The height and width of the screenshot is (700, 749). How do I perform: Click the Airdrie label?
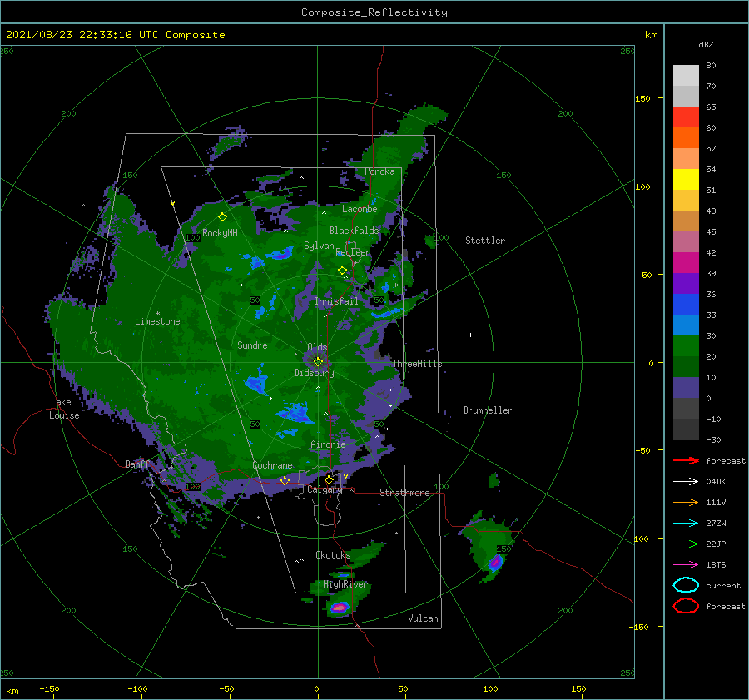[328, 444]
